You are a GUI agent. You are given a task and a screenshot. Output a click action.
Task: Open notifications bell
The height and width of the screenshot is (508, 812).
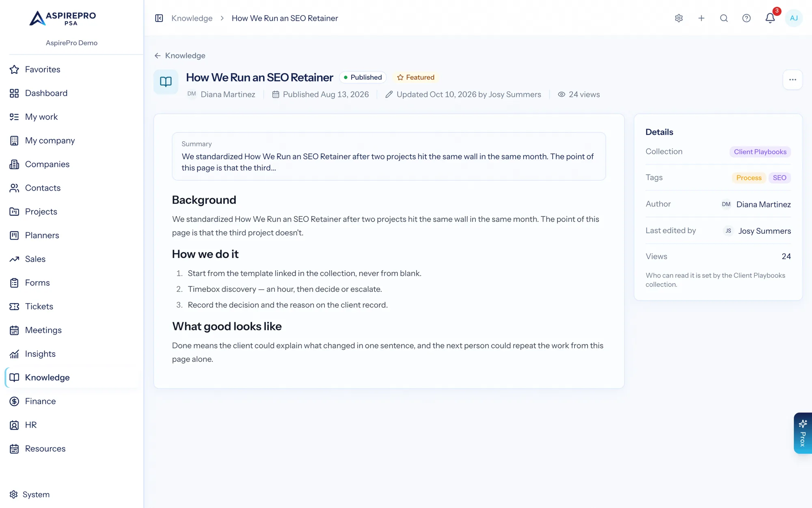[770, 18]
